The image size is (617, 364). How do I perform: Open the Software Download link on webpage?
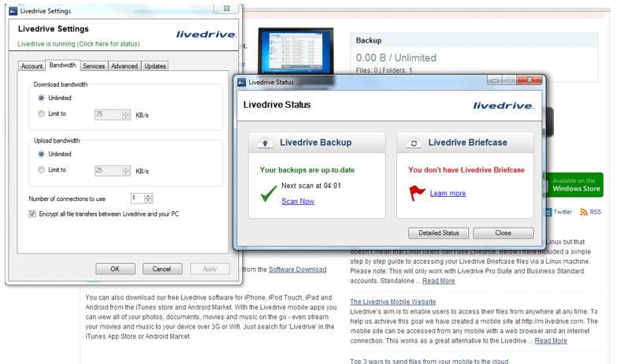coord(298,269)
